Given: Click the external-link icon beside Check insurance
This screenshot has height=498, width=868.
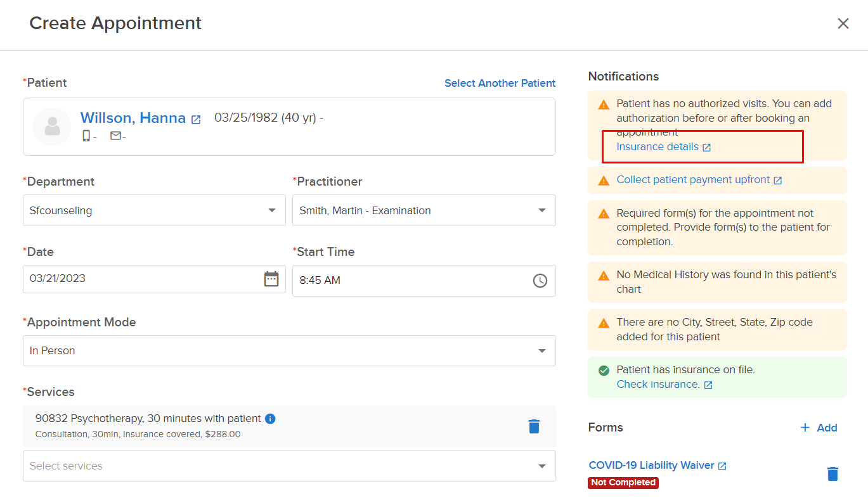Looking at the screenshot, I should [708, 385].
